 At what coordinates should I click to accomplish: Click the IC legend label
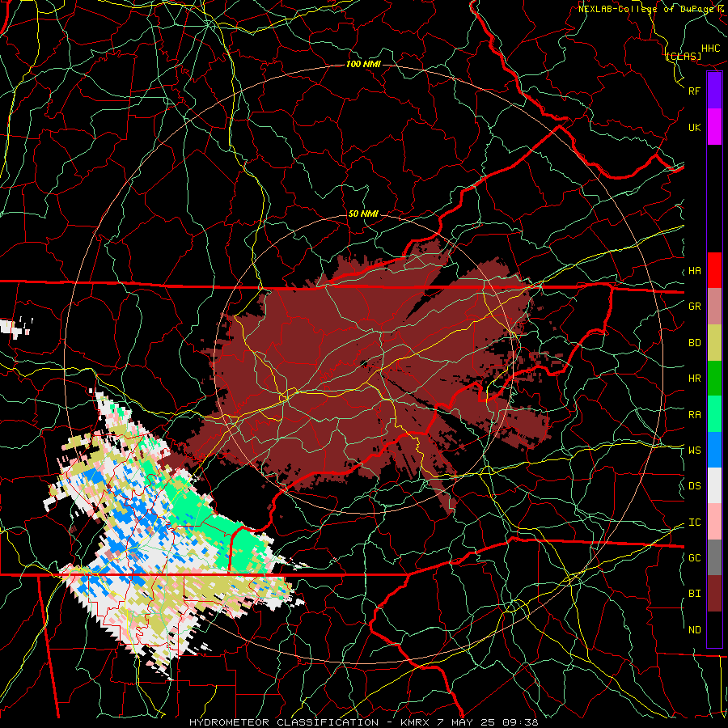(x=694, y=523)
